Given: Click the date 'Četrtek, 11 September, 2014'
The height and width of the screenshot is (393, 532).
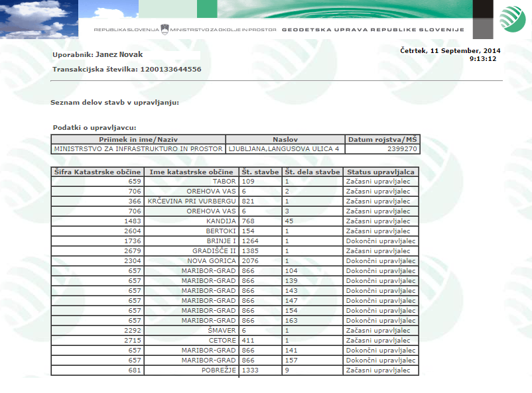Looking at the screenshot, I should coord(450,51).
